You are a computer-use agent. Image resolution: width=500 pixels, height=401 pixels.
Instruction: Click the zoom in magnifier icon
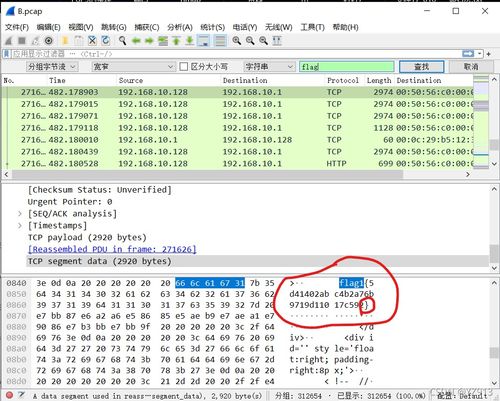click(237, 41)
